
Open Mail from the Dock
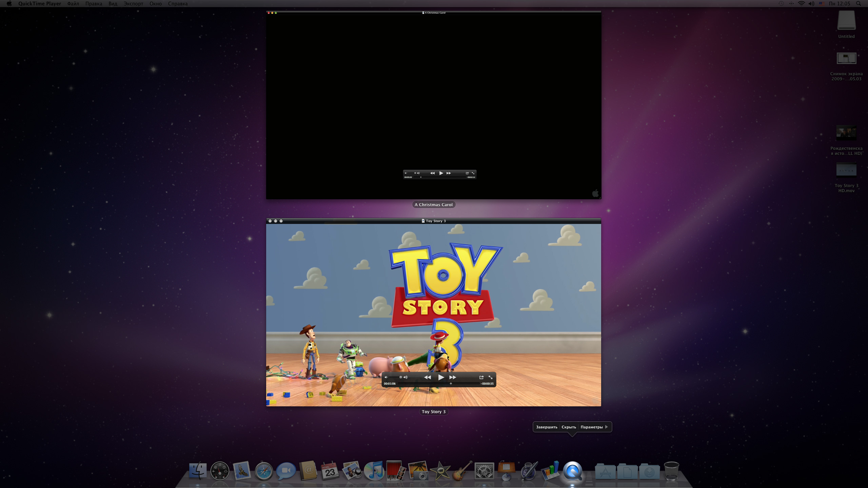click(x=242, y=470)
